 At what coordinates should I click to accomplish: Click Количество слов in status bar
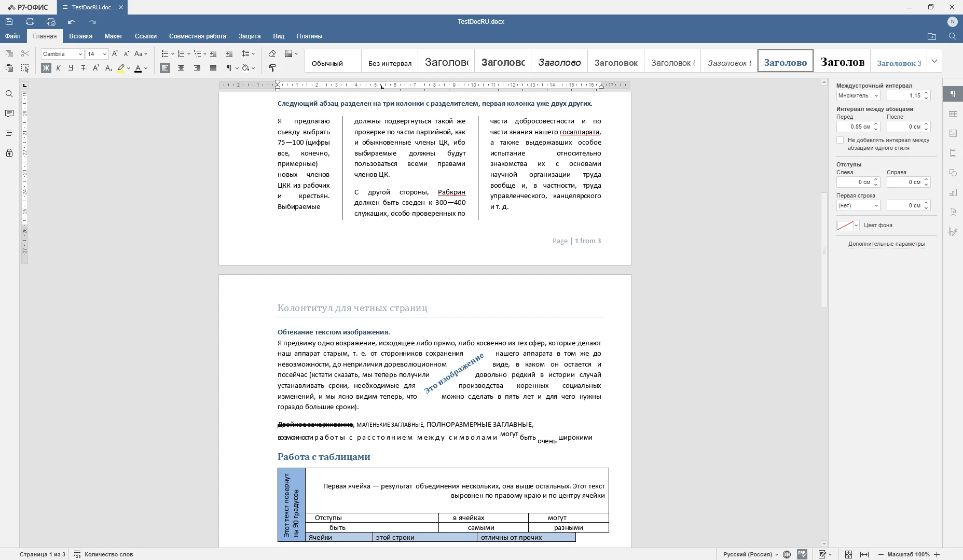(x=104, y=554)
